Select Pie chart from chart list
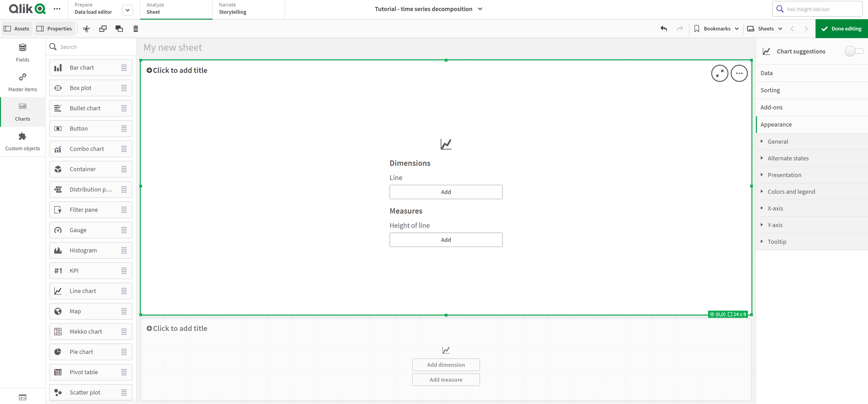Viewport: 868px width, 404px height. 91,352
